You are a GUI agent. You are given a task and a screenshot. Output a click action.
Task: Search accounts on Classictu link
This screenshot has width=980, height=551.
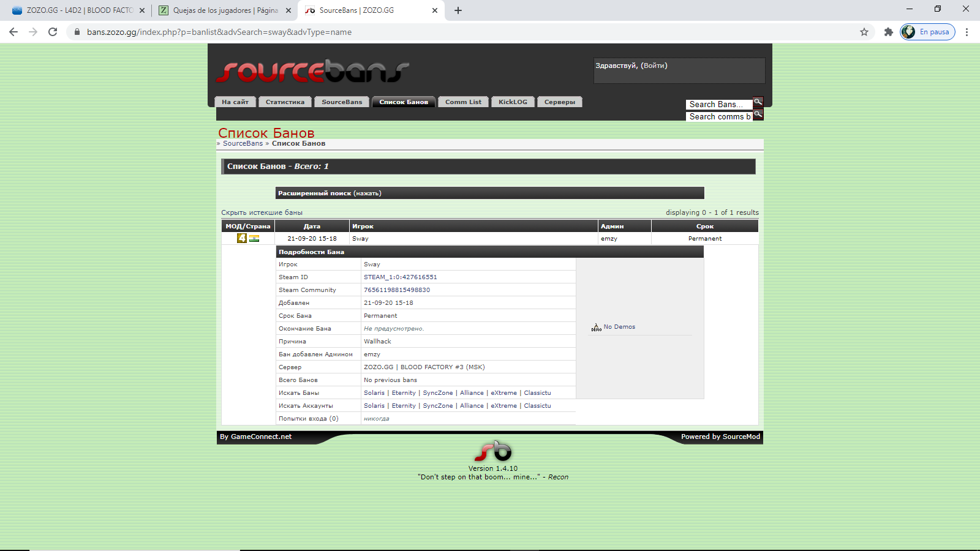click(537, 406)
